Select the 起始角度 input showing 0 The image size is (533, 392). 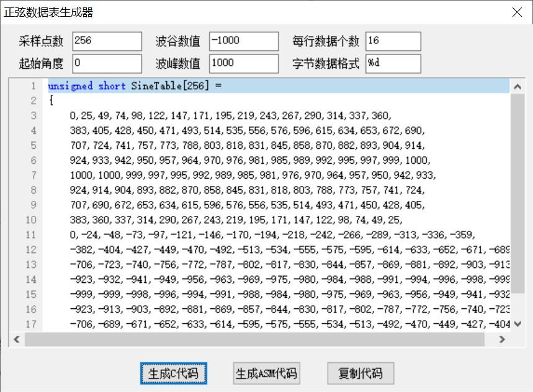(107, 63)
